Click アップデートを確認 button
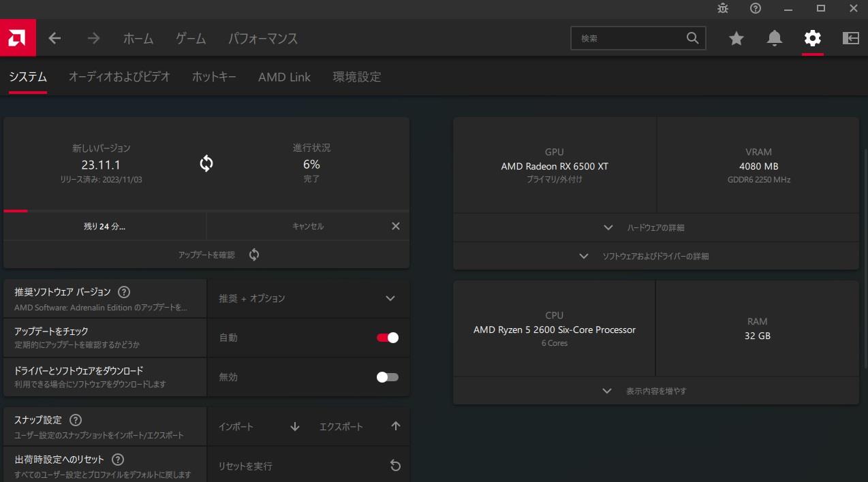The height and width of the screenshot is (482, 868). pos(206,255)
